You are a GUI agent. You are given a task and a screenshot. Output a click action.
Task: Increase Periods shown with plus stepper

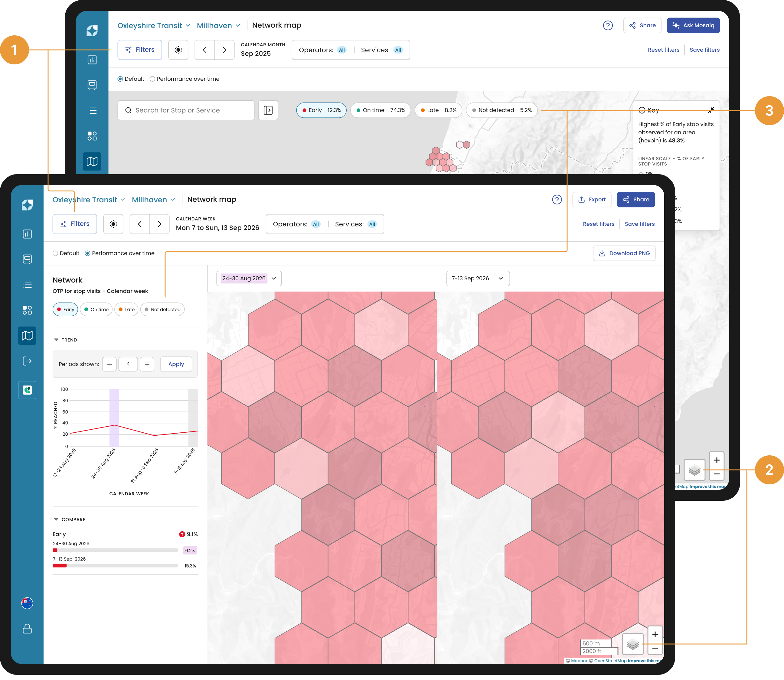click(x=147, y=364)
